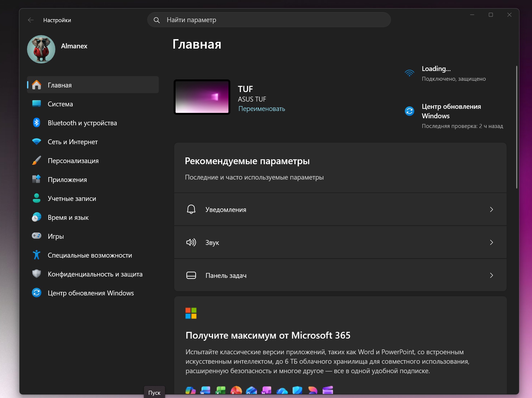Click the Рекомендуемые параметры heading
532x398 pixels.
click(247, 161)
